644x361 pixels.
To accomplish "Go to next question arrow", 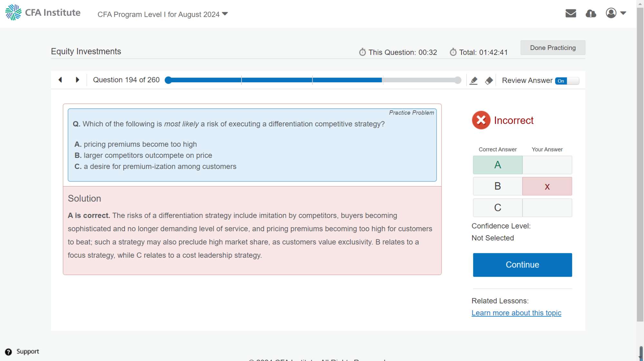I will [77, 80].
